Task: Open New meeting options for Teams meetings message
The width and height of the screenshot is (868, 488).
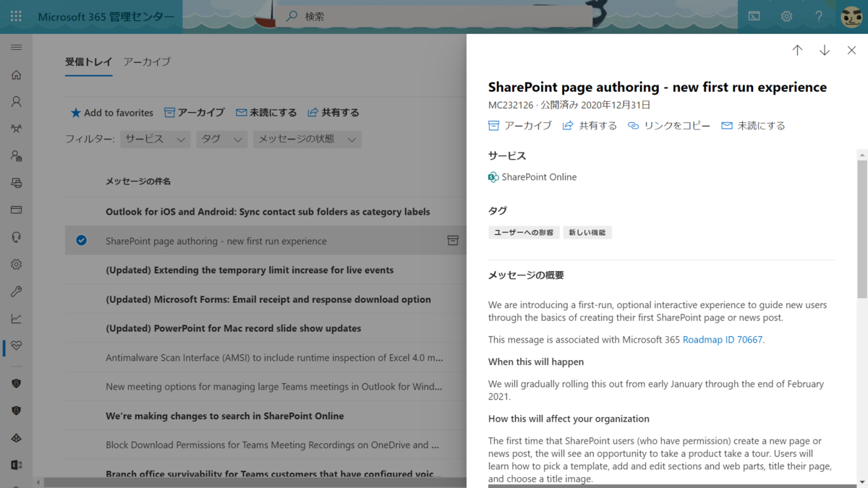Action: click(x=274, y=386)
